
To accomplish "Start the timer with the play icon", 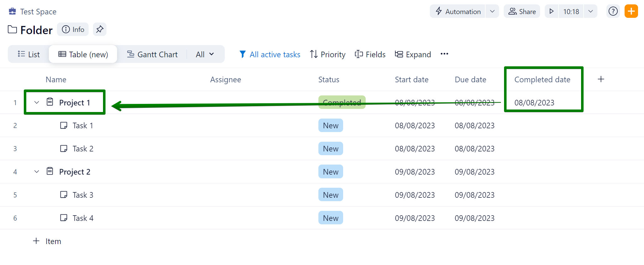I will 552,12.
